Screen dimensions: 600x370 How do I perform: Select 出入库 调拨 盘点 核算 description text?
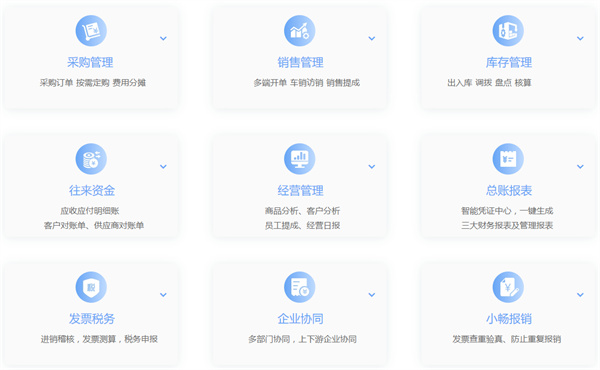click(489, 83)
